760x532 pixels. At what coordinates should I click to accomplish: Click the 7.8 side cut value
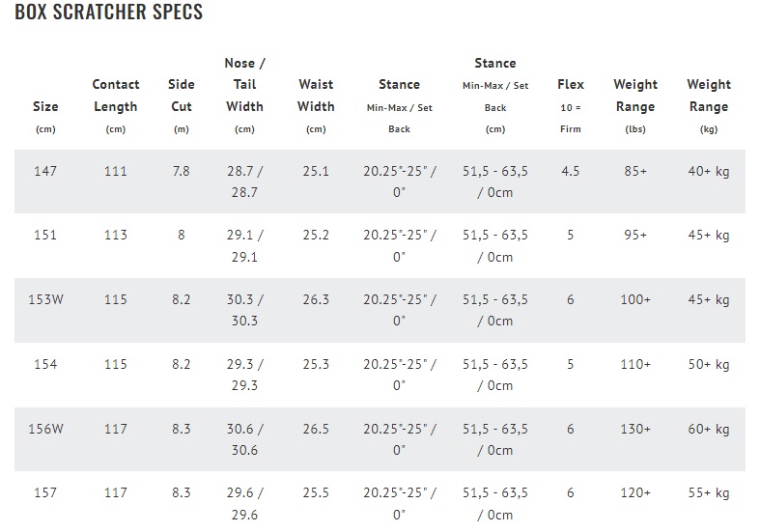[182, 171]
